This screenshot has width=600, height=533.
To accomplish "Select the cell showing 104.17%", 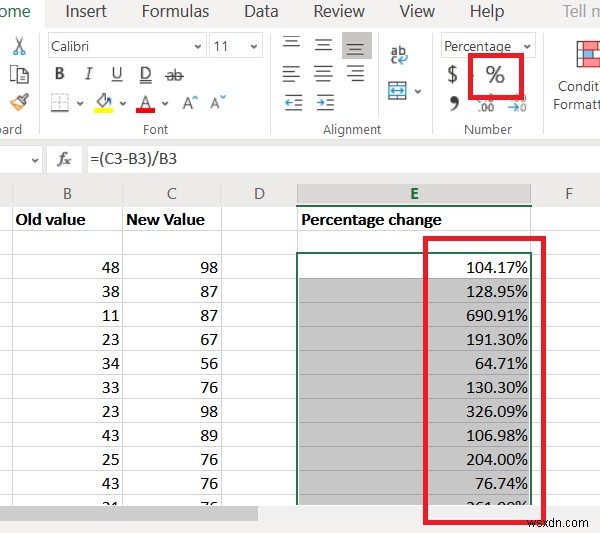I will pos(414,266).
